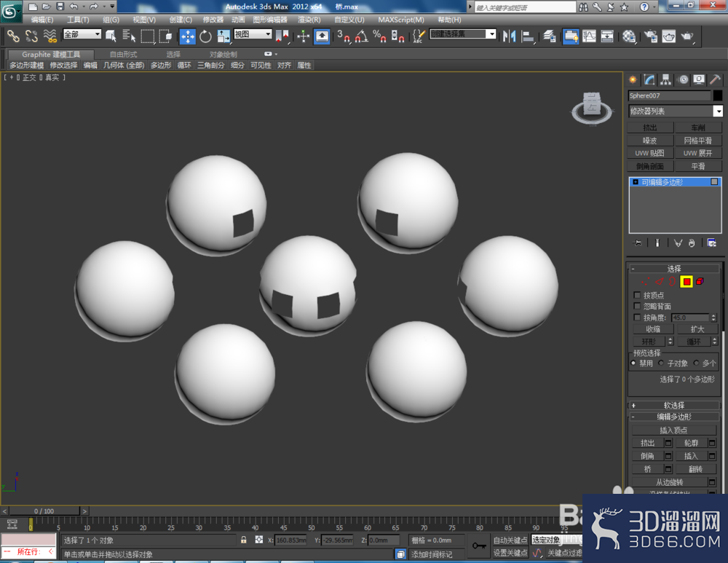The width and height of the screenshot is (728, 563).
Task: Open the MAXScript(M) menu
Action: pos(400,20)
